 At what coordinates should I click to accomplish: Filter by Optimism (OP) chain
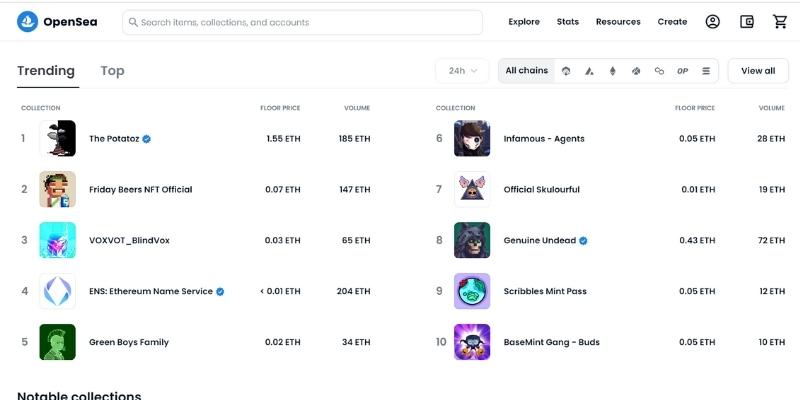(682, 71)
